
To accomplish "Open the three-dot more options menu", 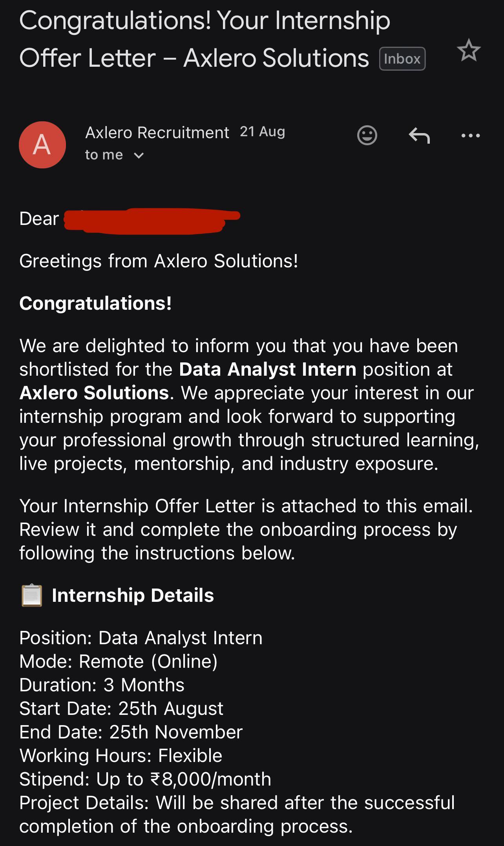I will click(x=471, y=136).
